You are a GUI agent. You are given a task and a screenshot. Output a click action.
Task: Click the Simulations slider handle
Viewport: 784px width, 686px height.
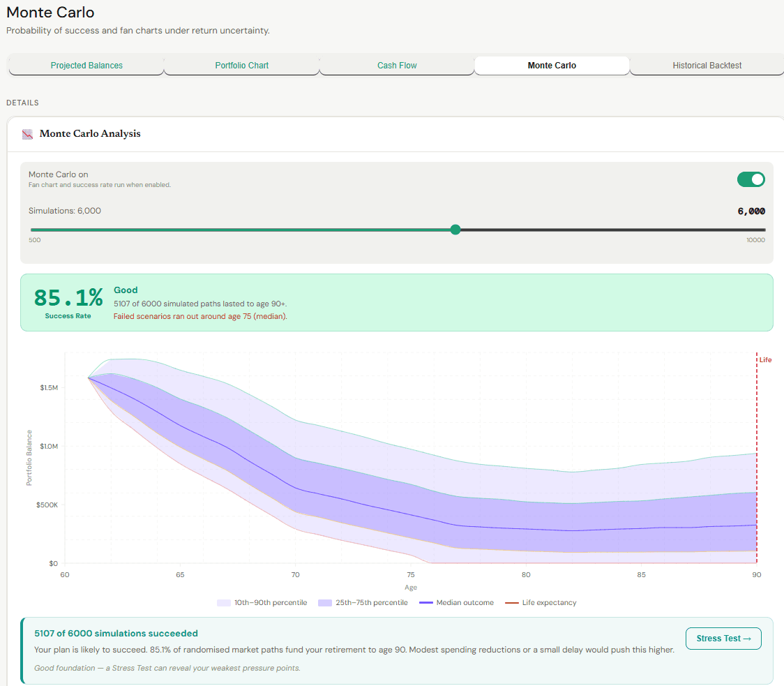(x=455, y=230)
